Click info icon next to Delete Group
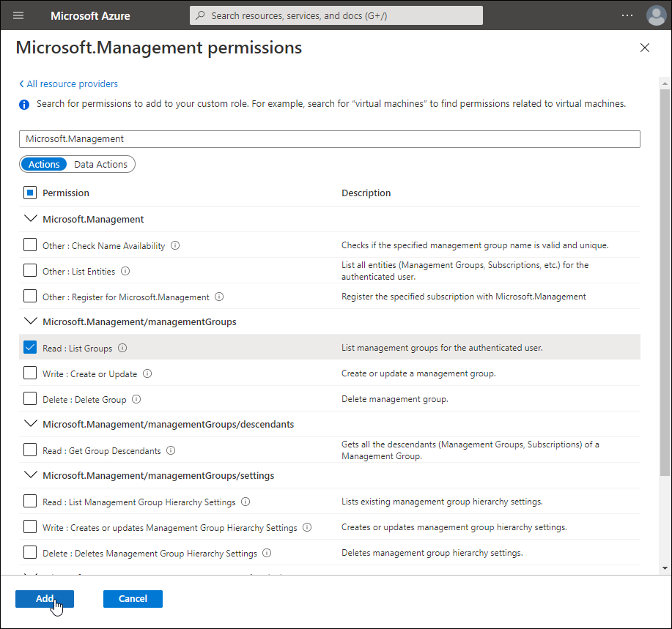The image size is (672, 629). pos(136,400)
